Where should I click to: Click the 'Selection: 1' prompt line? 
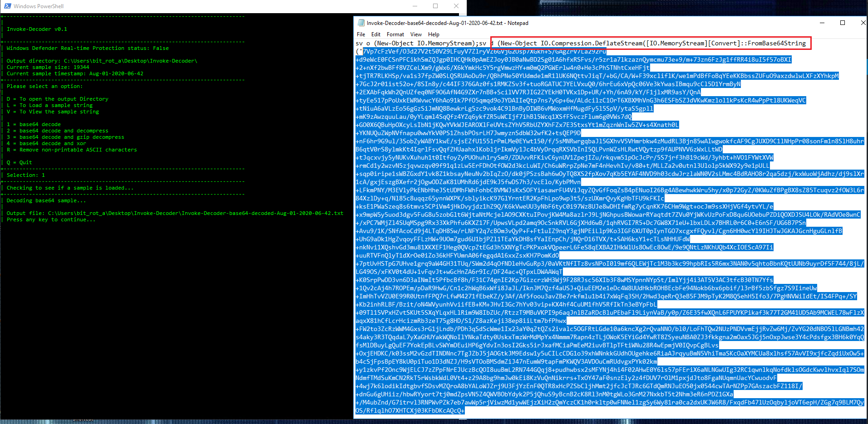pyautogui.click(x=26, y=175)
